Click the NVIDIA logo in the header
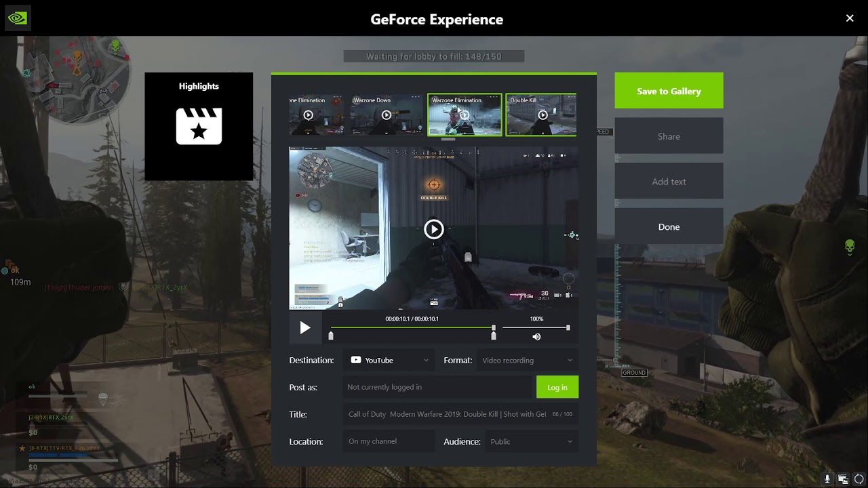The image size is (868, 488). click(17, 18)
